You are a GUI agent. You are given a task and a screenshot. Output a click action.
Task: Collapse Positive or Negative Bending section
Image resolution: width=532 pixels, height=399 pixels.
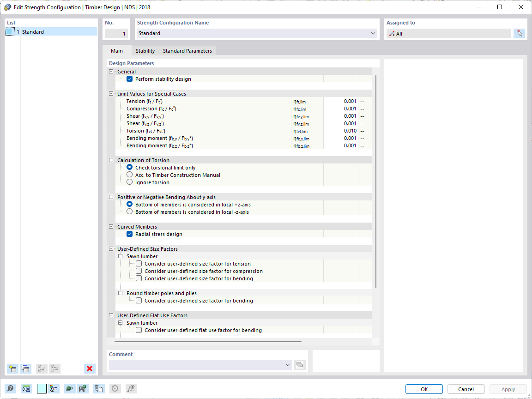click(111, 197)
